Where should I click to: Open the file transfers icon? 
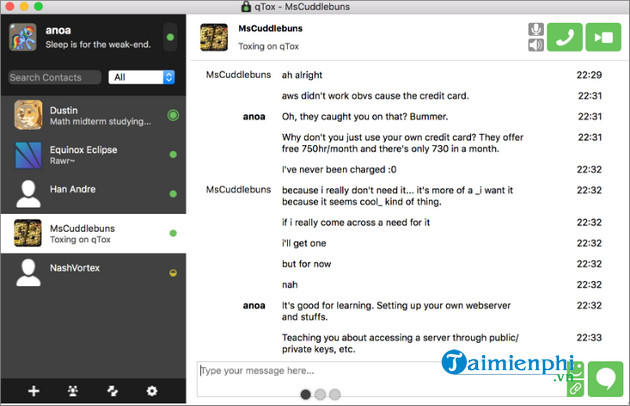click(x=113, y=391)
